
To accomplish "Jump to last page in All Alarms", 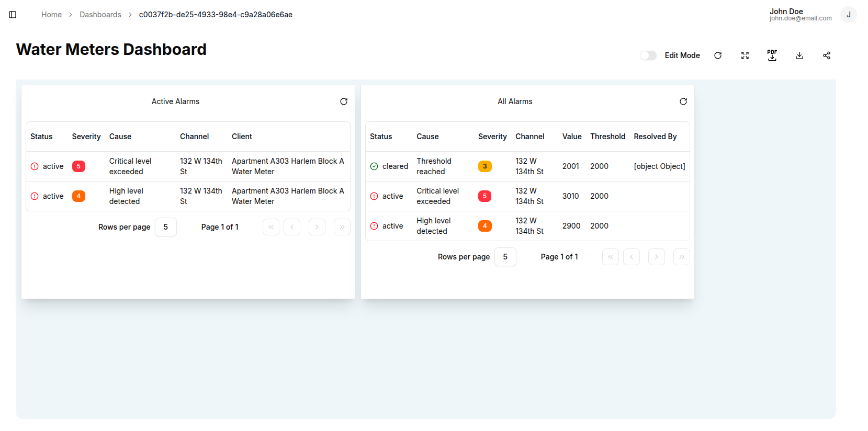I will point(681,257).
